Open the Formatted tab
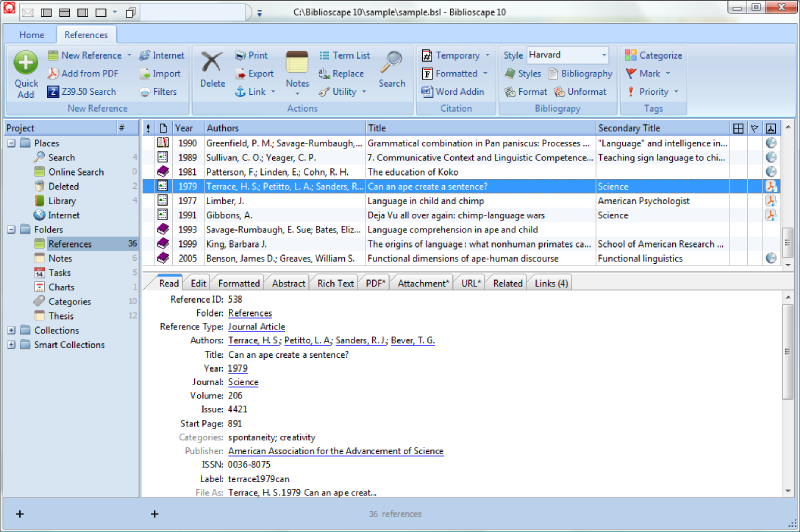Screen dimensions: 800x532 (x=239, y=283)
